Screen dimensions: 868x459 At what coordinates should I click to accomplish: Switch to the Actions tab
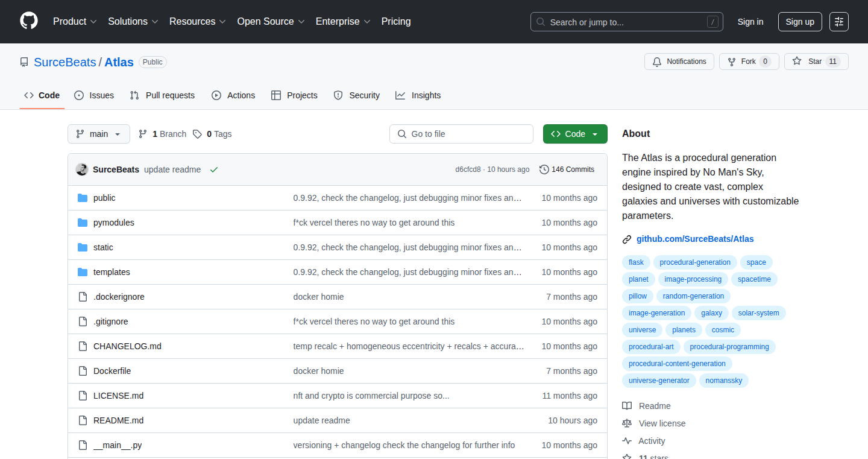(x=233, y=95)
